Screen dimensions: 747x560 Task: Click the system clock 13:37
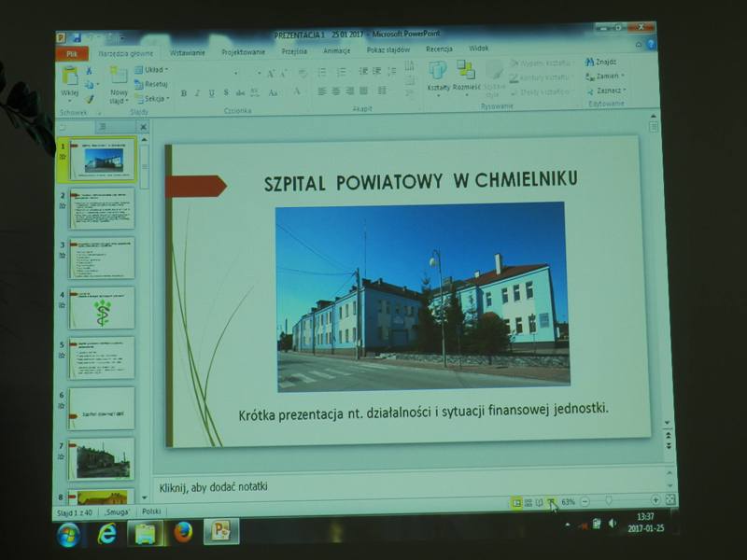point(645,517)
